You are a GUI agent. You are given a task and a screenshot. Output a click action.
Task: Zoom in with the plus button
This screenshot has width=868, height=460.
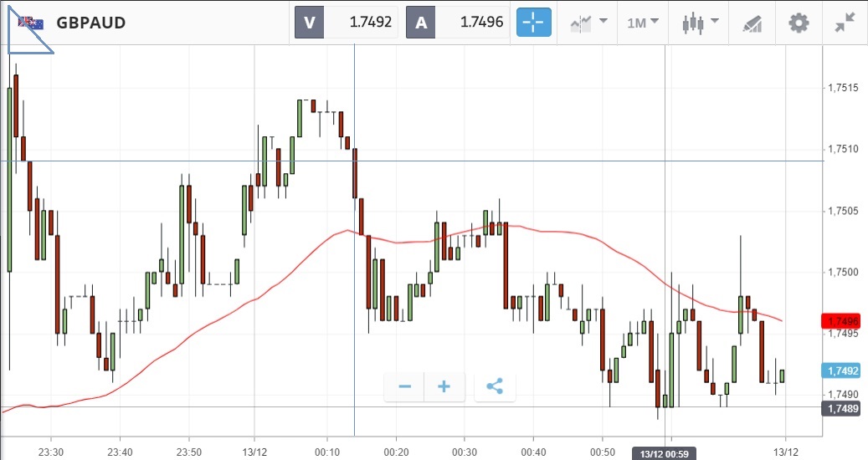444,386
